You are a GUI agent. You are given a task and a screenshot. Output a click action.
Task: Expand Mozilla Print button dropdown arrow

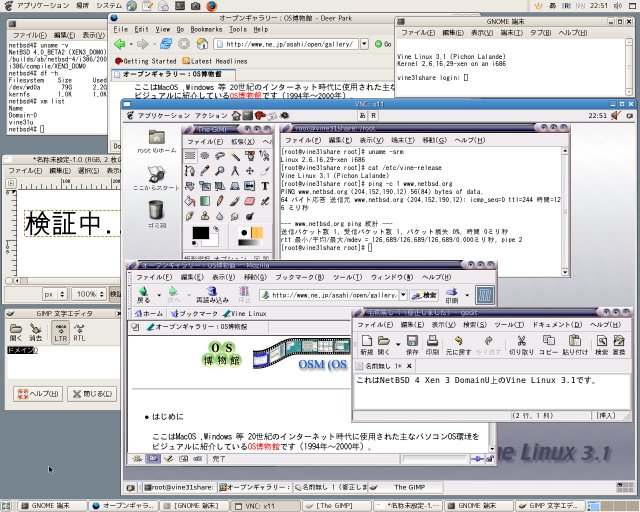click(x=467, y=295)
